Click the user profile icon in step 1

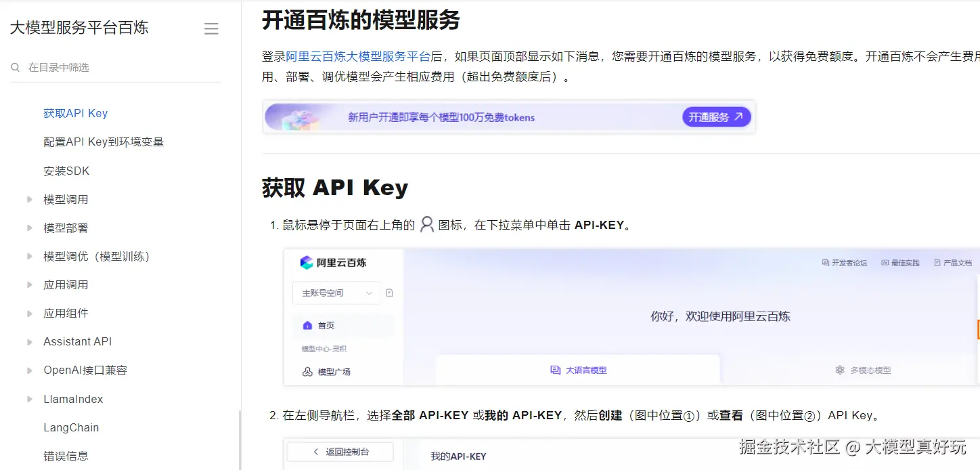tap(426, 225)
